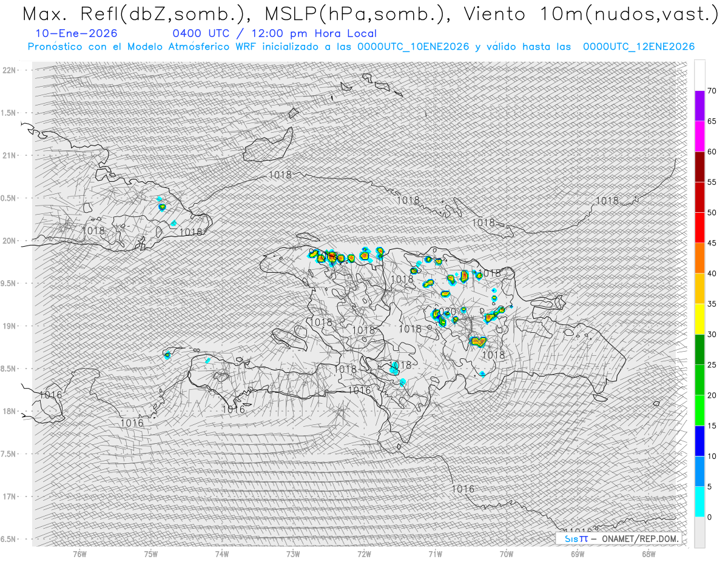Click the "17N" latitude axis label

9,497
